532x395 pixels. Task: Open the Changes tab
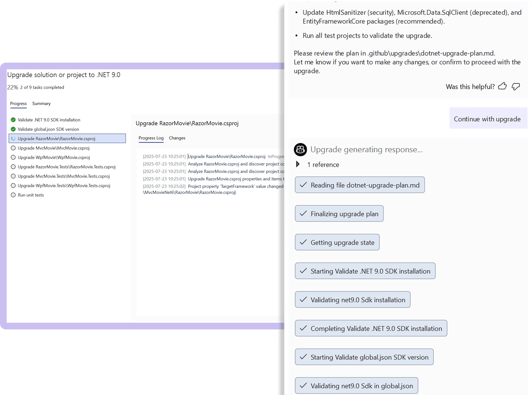pos(177,138)
